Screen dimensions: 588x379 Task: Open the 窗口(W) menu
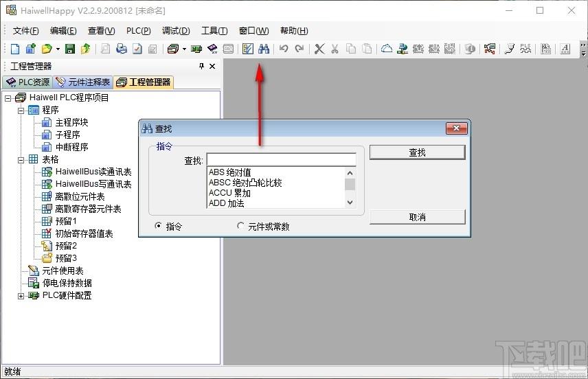[x=254, y=31]
